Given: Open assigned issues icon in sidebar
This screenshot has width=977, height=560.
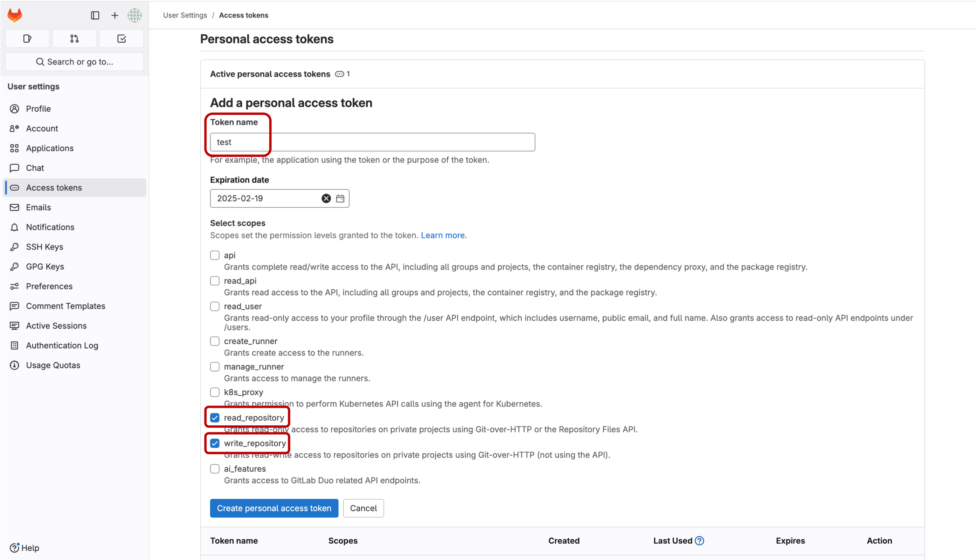Looking at the screenshot, I should pyautogui.click(x=27, y=39).
